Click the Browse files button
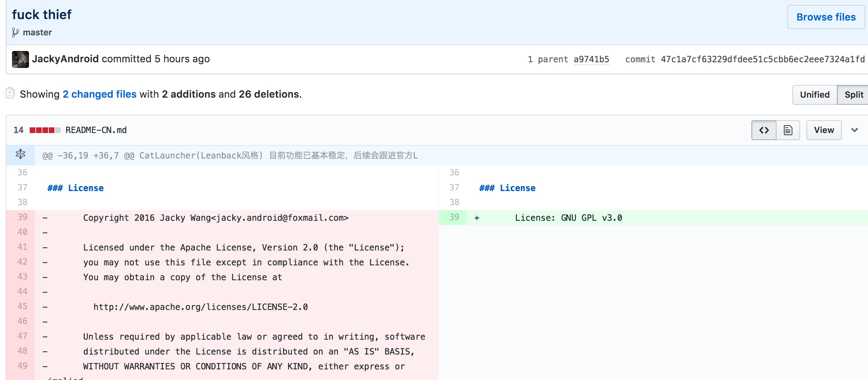The width and height of the screenshot is (868, 380). click(826, 17)
